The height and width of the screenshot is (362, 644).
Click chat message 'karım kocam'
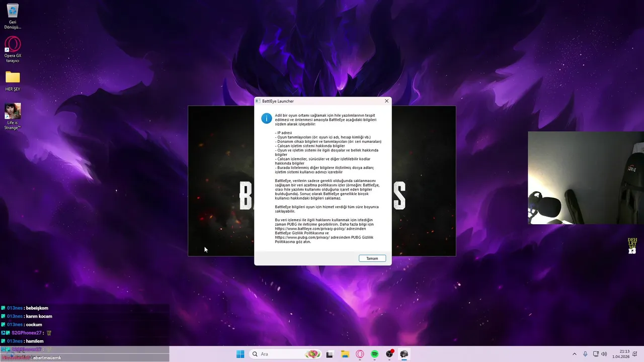tap(39, 316)
